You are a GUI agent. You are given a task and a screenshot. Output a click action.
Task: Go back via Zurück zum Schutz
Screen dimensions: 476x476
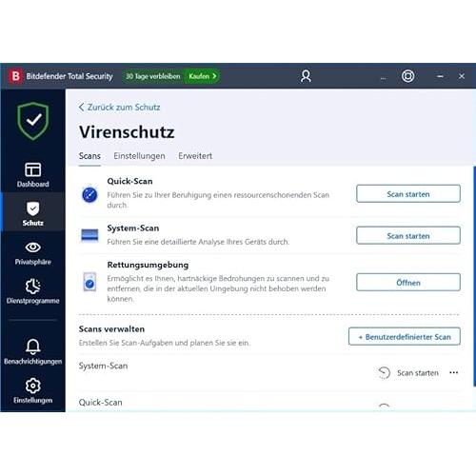click(x=119, y=108)
